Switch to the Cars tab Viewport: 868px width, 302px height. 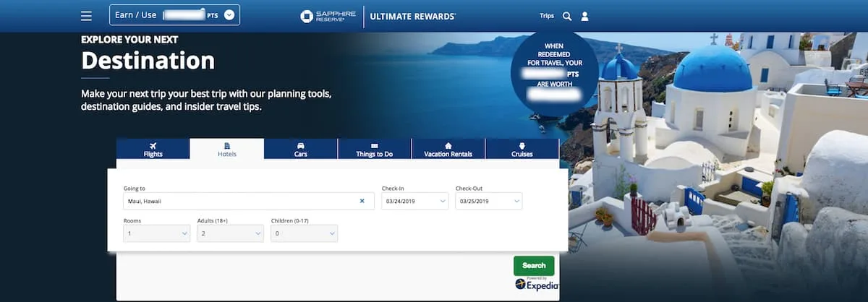(301, 149)
